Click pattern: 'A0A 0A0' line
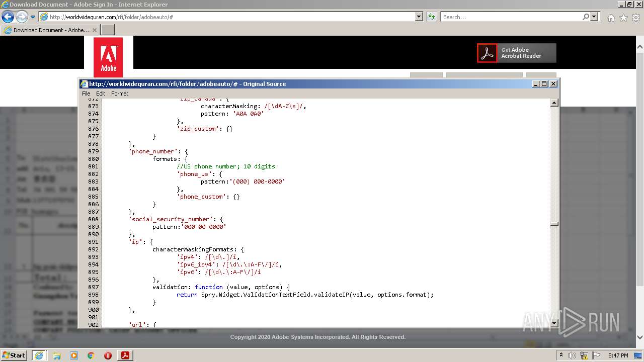The image size is (644, 362). tap(232, 114)
